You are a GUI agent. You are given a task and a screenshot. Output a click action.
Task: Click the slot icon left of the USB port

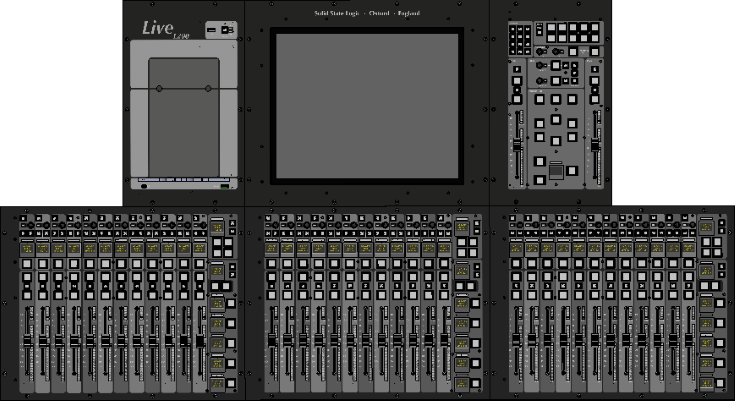click(211, 30)
